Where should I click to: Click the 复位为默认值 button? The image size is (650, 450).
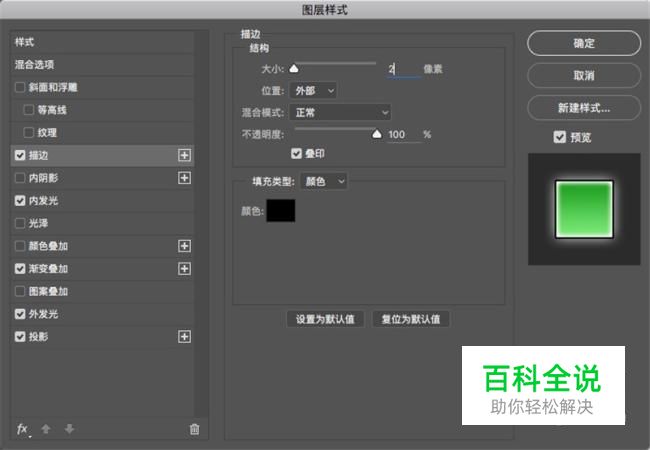point(411,319)
